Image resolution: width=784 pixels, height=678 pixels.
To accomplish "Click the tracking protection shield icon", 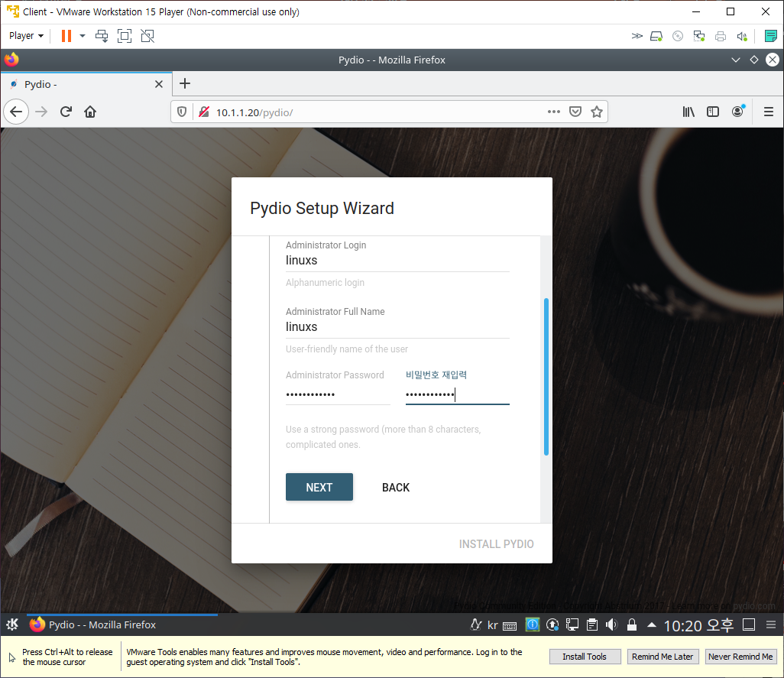I will coord(182,112).
